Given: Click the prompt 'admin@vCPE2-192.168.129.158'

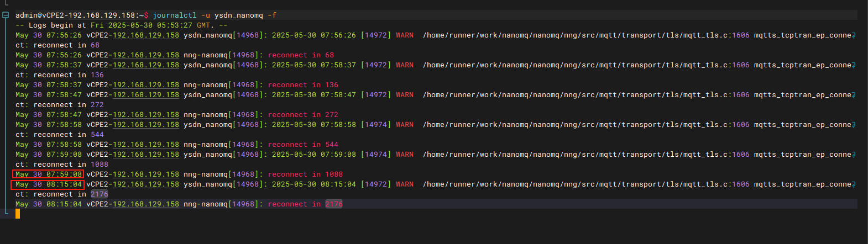Looking at the screenshot, I should 75,15.
